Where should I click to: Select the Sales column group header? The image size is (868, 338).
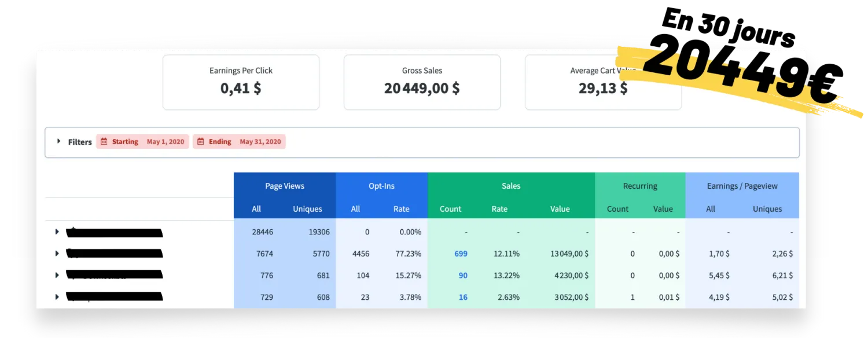(x=511, y=186)
